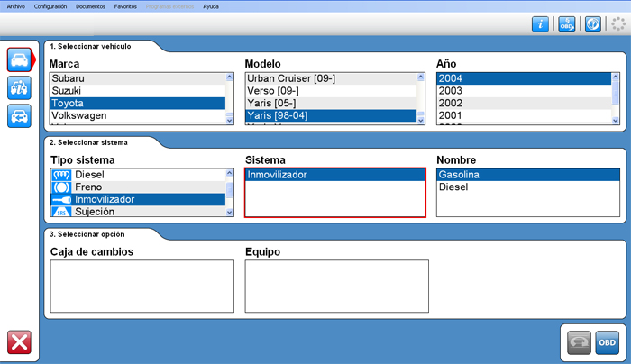Click the OBD search toolbar icon

566,24
